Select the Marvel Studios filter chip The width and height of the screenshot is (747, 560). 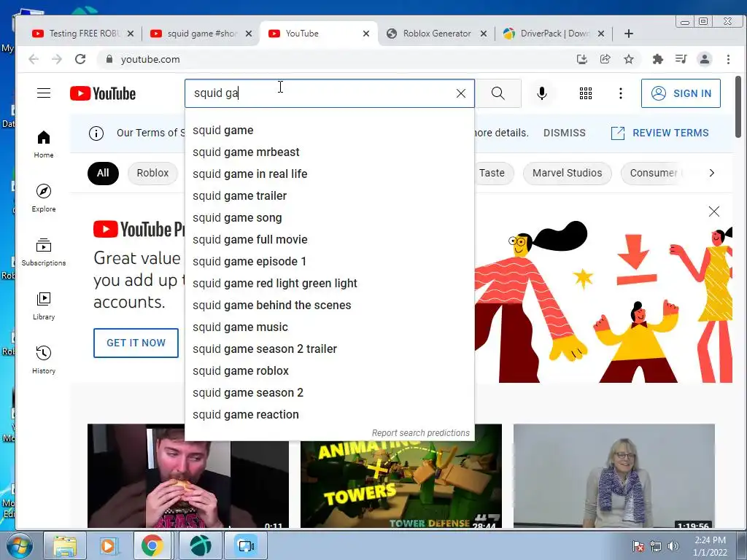click(567, 173)
